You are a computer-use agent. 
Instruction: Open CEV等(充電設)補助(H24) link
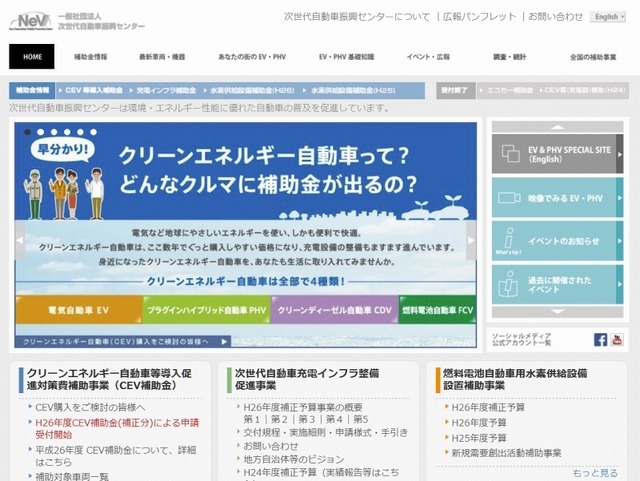585,90
